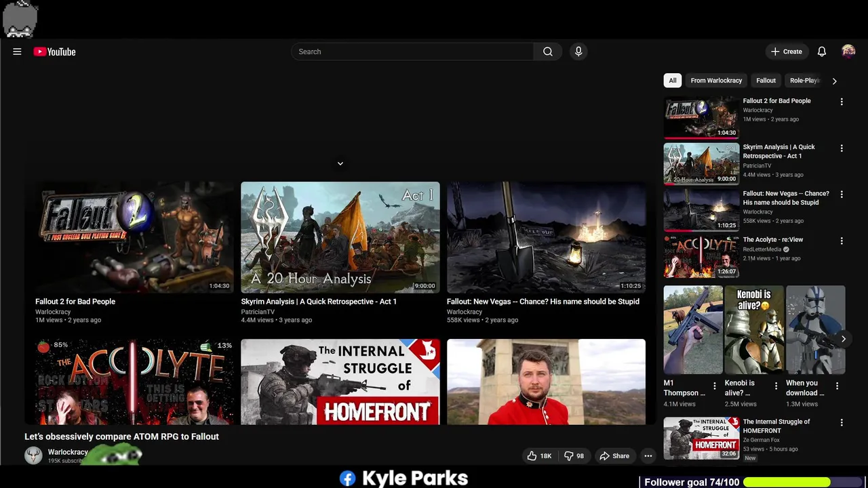Open sidebar Skyrim Analysis thumbnail
868x488 pixels.
(701, 163)
